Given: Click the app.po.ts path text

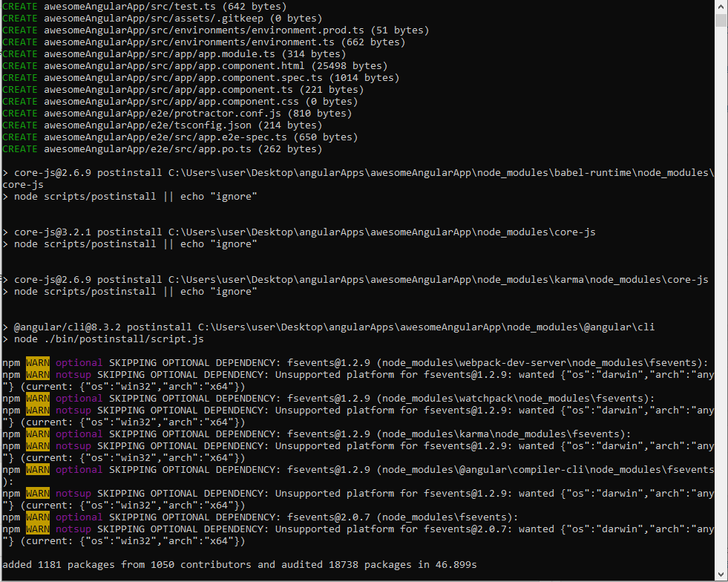Looking at the screenshot, I should tap(148, 149).
